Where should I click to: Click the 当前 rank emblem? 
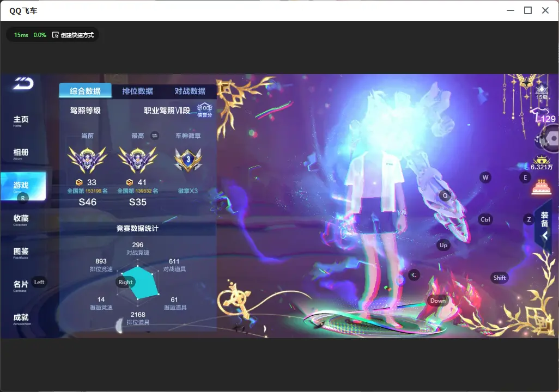click(87, 160)
